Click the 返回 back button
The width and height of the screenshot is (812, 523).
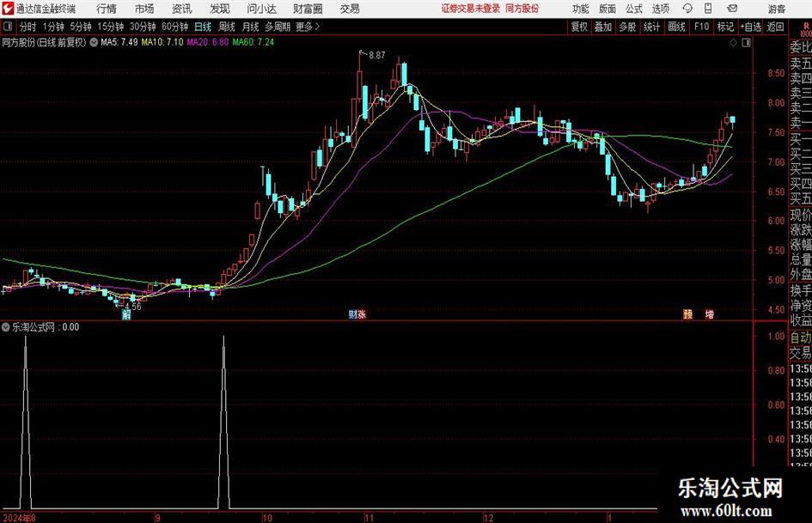pyautogui.click(x=775, y=27)
